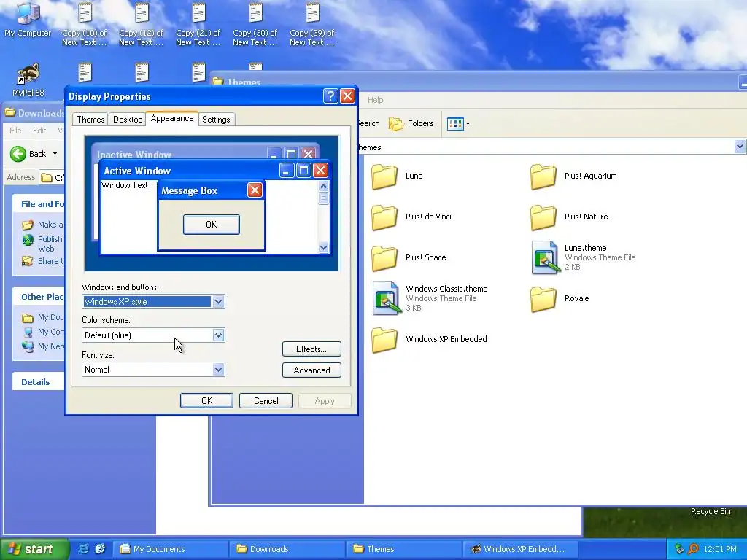Click the second quick launch browser icon
The width and height of the screenshot is (747, 560).
click(100, 549)
